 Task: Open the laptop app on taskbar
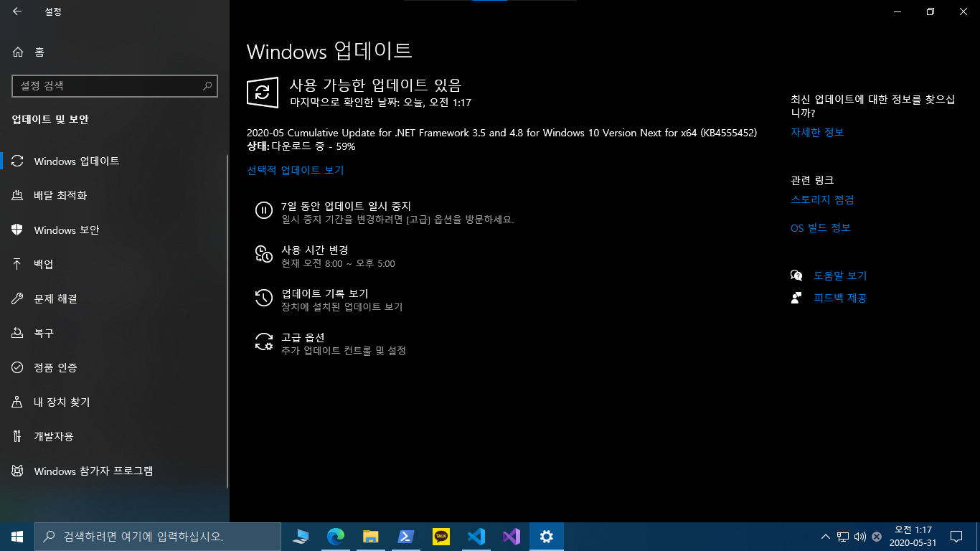[x=301, y=537]
